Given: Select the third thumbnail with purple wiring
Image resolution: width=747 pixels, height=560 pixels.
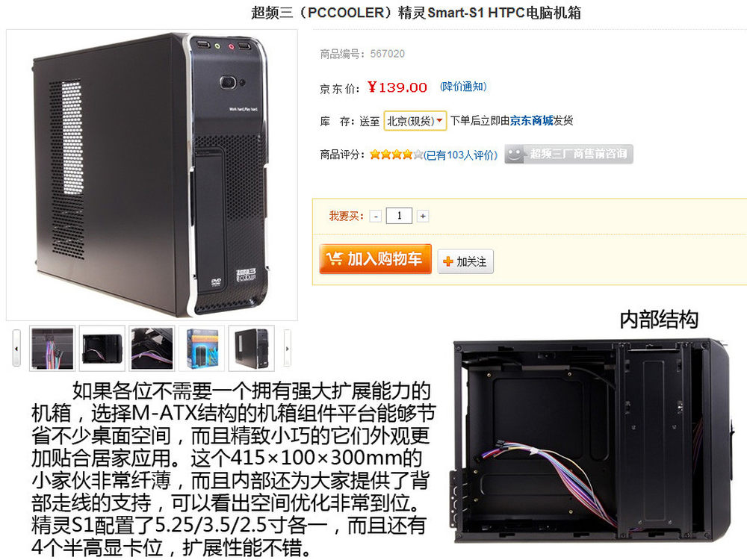Looking at the screenshot, I should (x=152, y=349).
